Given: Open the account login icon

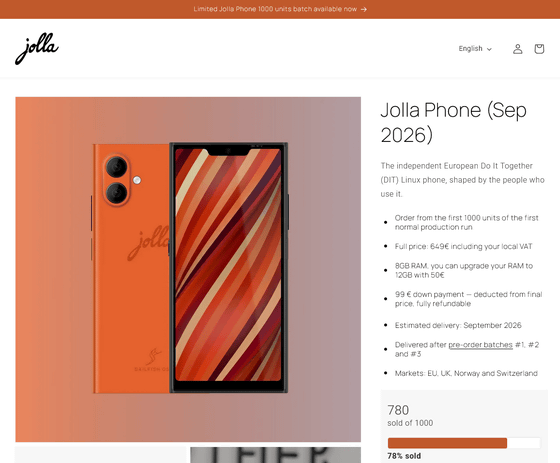Looking at the screenshot, I should [518, 49].
